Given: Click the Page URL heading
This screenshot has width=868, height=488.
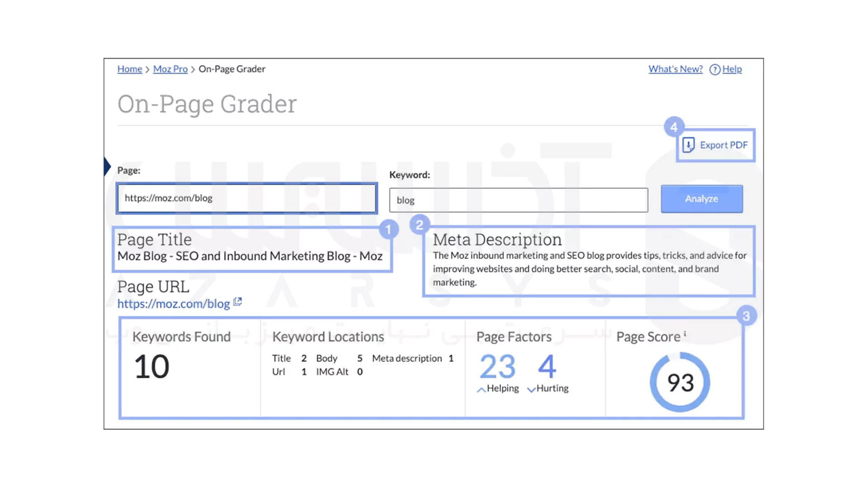Looking at the screenshot, I should [153, 287].
